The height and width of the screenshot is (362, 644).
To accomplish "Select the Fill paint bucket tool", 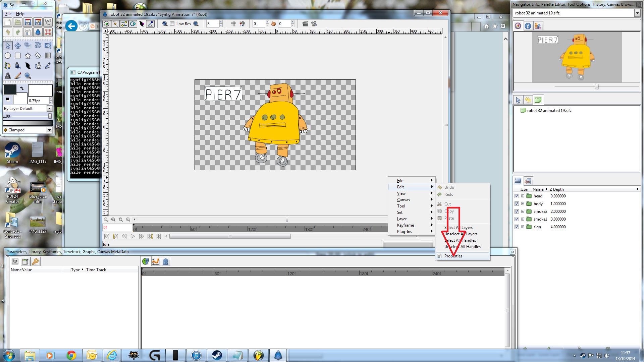I will point(38,66).
